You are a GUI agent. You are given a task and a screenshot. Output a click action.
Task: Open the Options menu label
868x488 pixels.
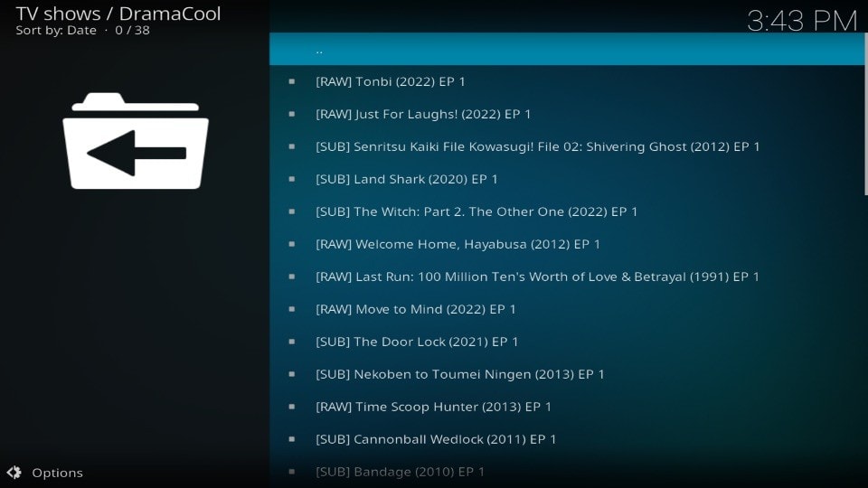click(x=57, y=473)
